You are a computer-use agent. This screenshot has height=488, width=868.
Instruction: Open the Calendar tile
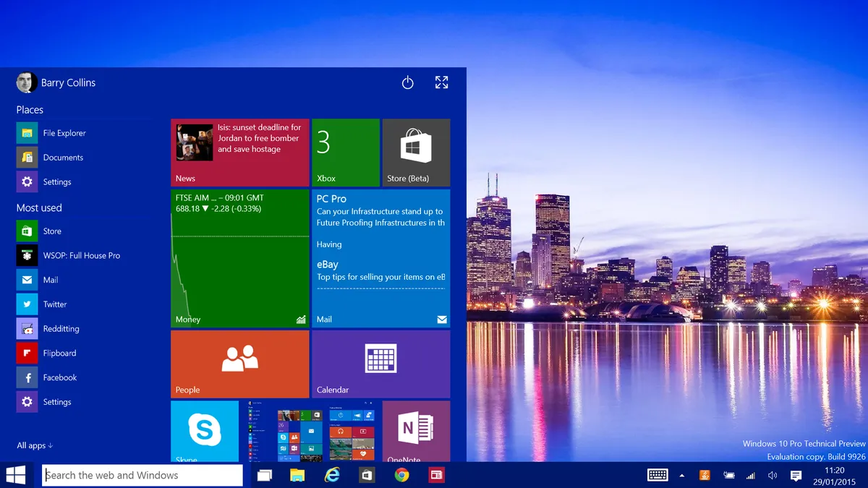[x=380, y=364]
